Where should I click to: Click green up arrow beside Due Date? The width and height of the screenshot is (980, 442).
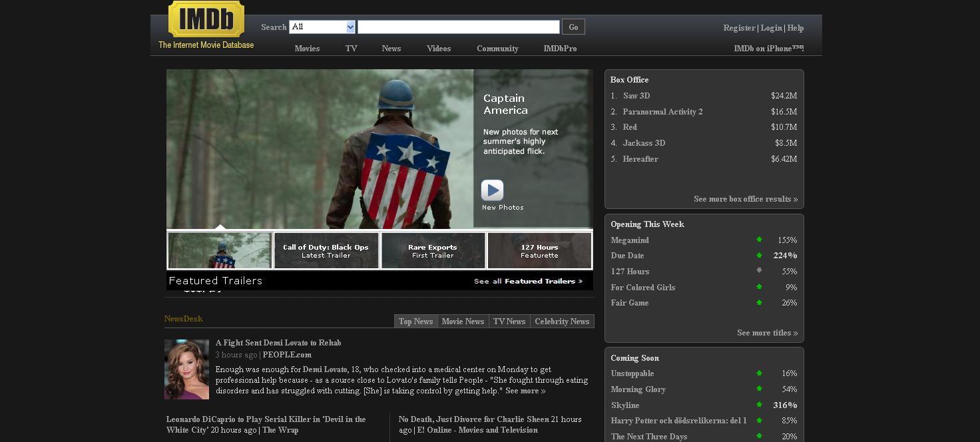759,255
